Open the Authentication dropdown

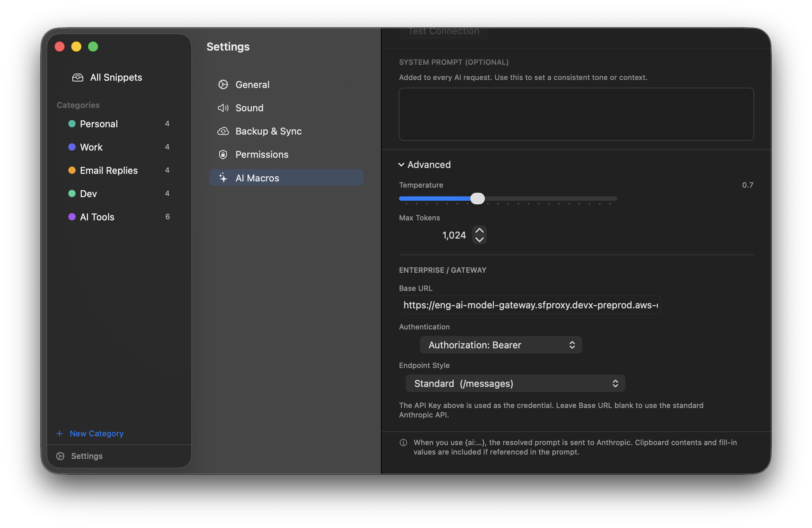501,344
